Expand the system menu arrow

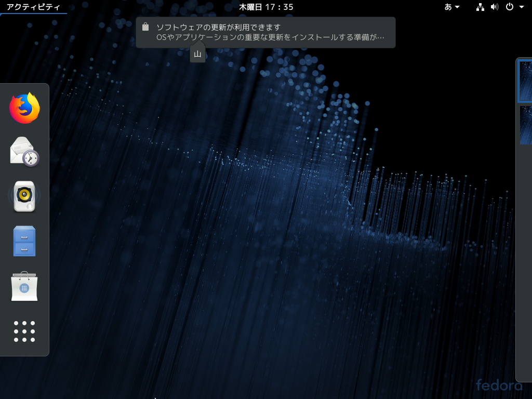point(522,7)
